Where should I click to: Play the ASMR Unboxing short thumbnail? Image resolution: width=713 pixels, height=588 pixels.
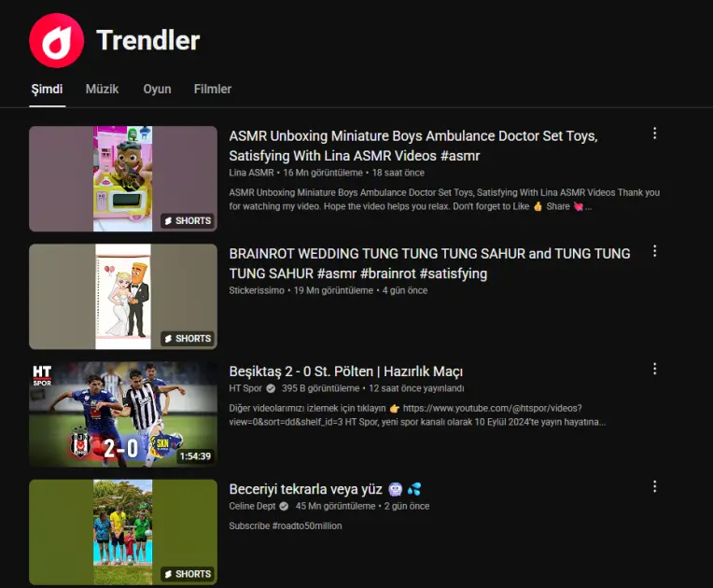(x=123, y=178)
